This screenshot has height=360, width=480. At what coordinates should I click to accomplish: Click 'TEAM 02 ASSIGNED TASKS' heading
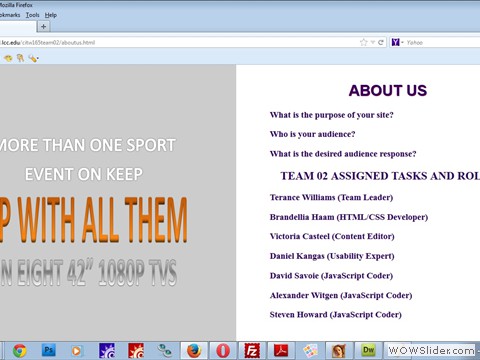click(380, 176)
